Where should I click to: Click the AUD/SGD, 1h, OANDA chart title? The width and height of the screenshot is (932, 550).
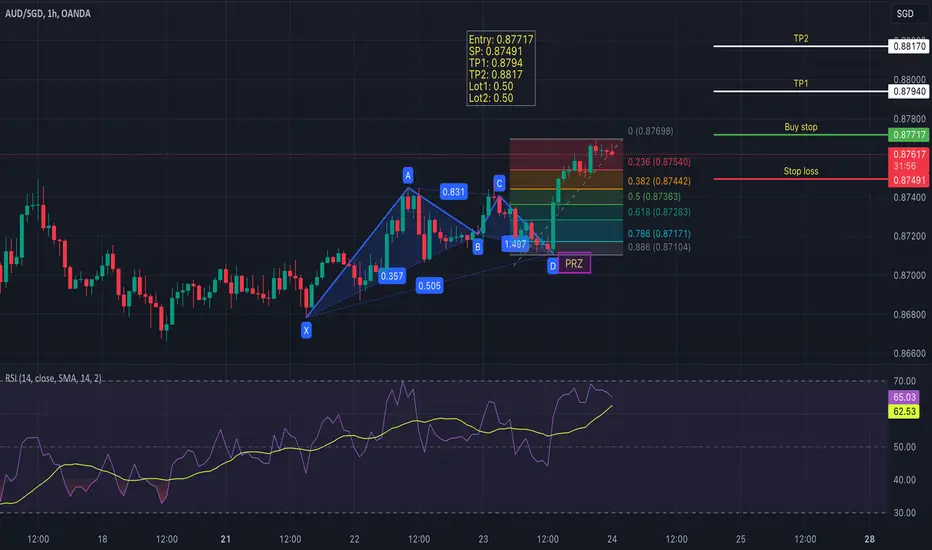pos(48,14)
